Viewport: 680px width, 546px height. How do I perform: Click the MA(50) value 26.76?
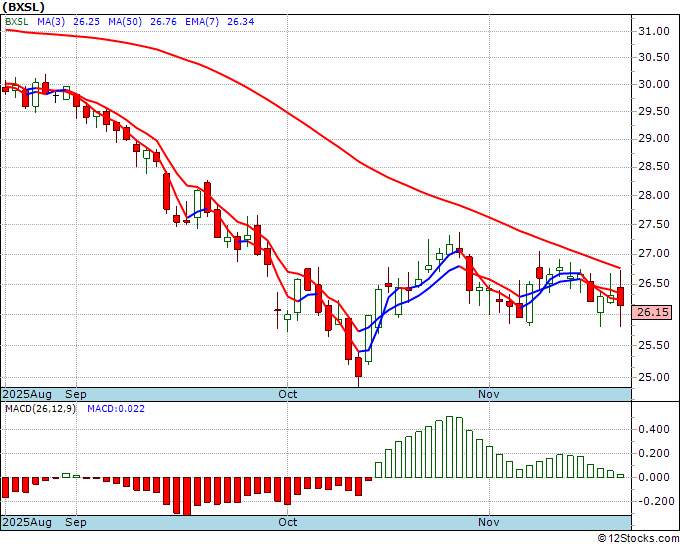163,22
